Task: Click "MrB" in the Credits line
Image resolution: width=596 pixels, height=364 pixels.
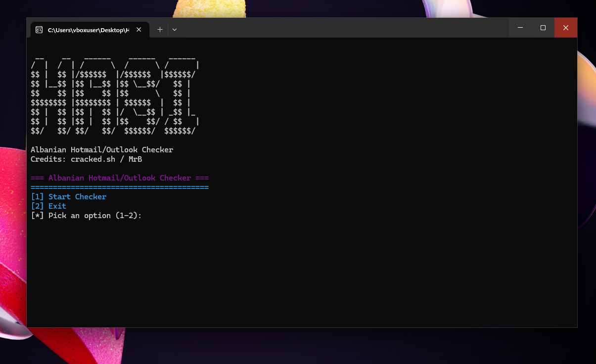Action: coord(136,159)
